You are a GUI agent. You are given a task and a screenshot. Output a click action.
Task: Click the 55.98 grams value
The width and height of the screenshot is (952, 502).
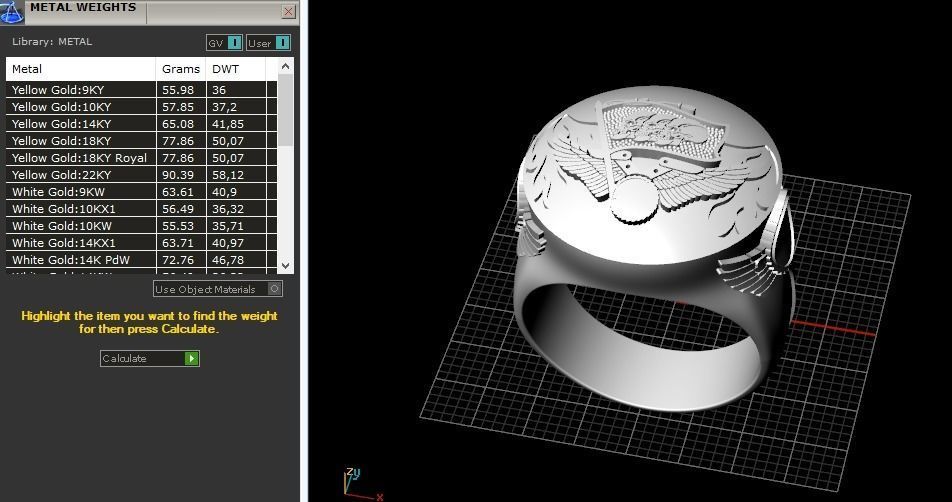coord(178,90)
